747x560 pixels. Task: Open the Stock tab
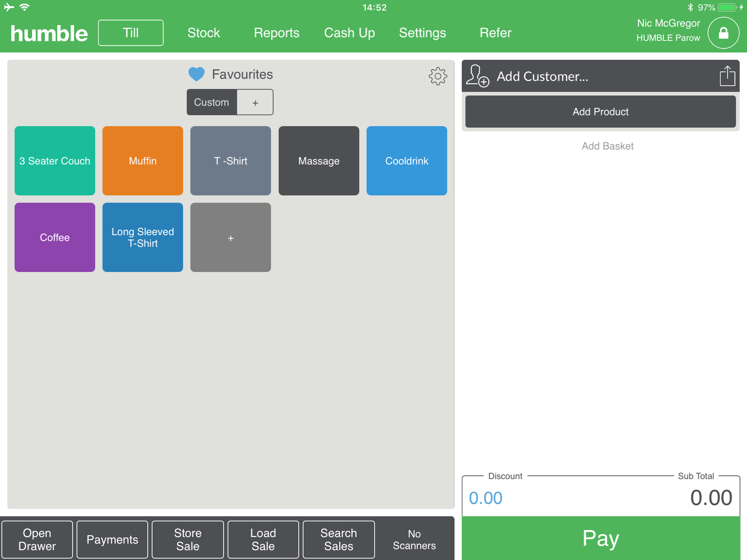tap(204, 33)
